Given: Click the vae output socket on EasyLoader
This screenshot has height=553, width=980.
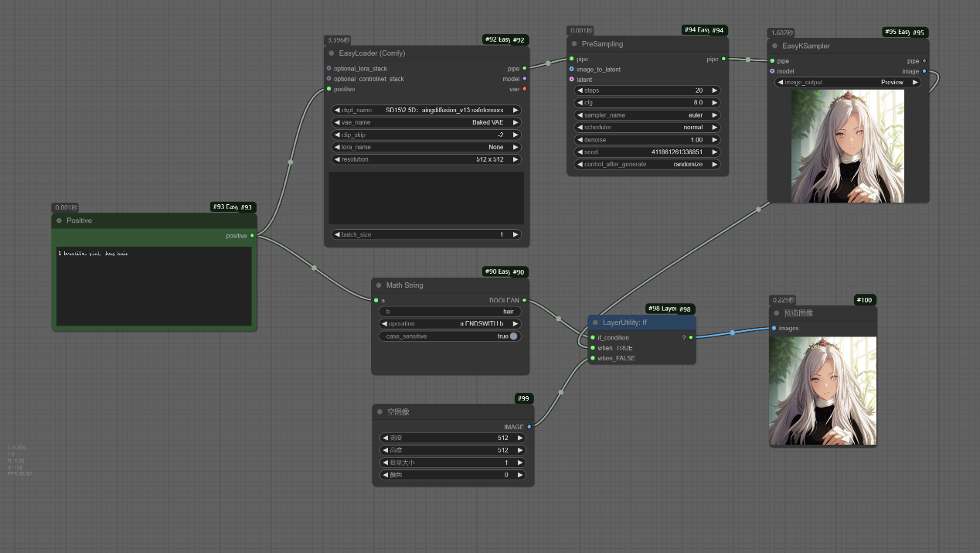Looking at the screenshot, I should coord(525,89).
